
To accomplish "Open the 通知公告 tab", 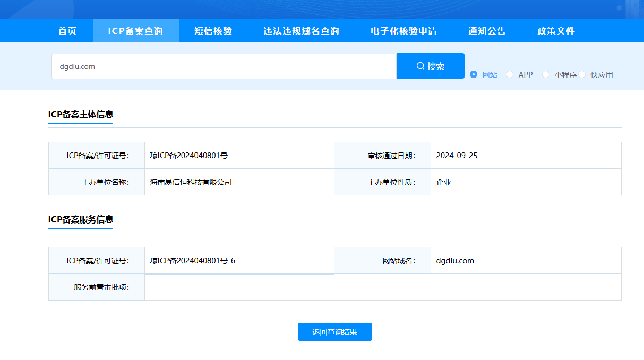I will (x=487, y=31).
